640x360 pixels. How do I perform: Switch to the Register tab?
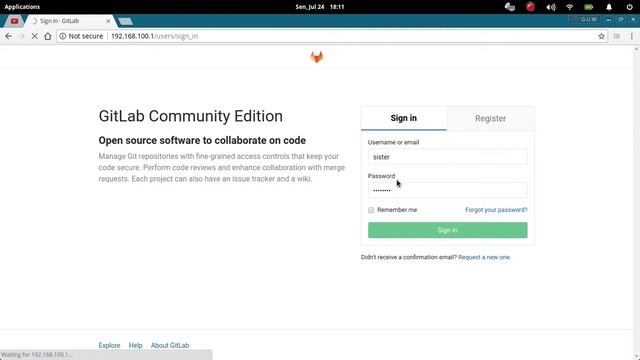490,118
